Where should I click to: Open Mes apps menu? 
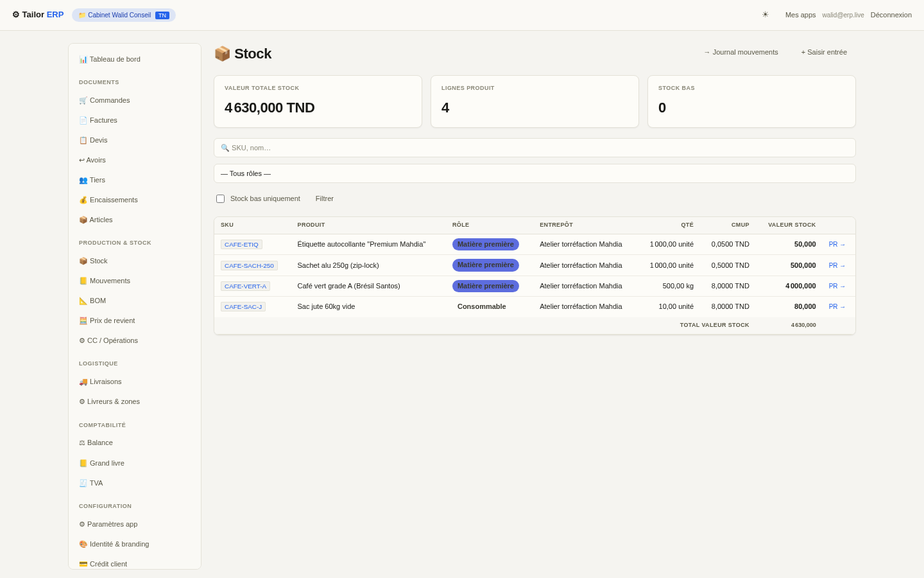point(800,15)
